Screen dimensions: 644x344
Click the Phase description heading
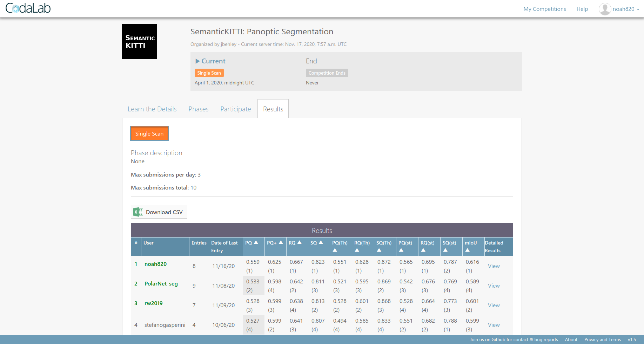coord(156,153)
